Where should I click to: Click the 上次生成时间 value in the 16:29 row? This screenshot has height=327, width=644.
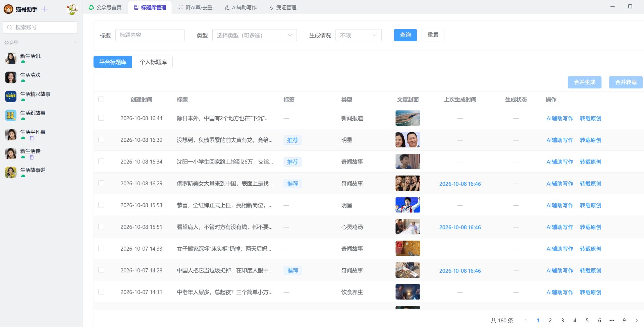tap(460, 184)
